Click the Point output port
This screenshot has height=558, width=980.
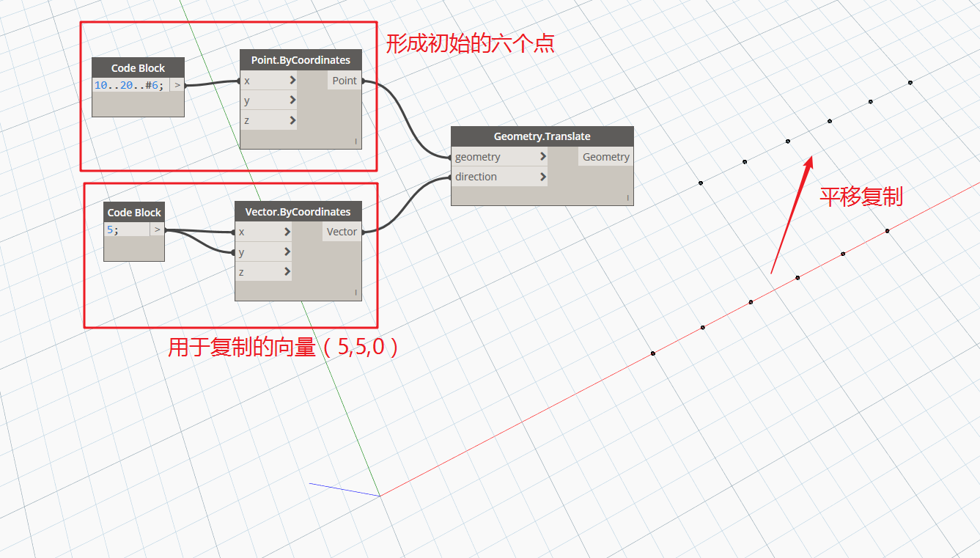(x=345, y=81)
